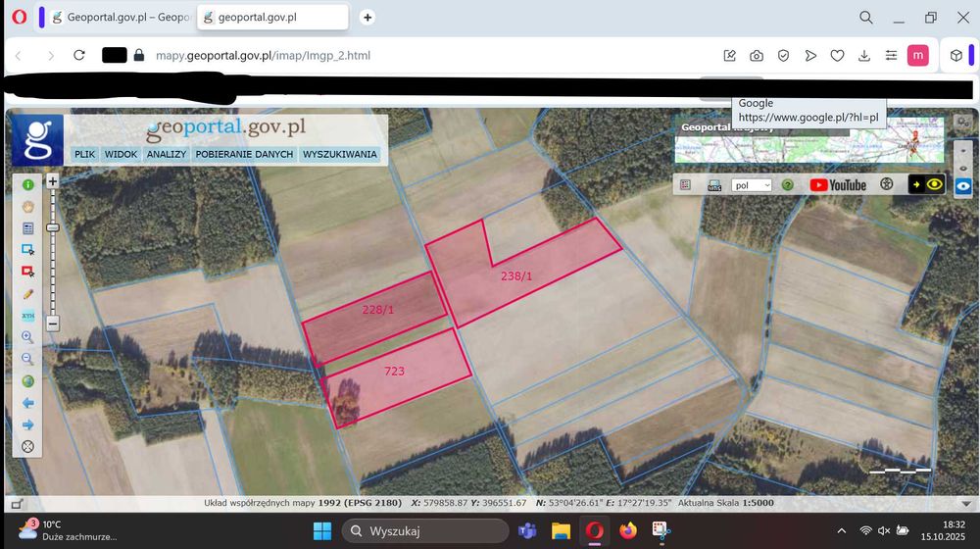Open the Opera tab search magnifier
This screenshot has width=980, height=549.
click(865, 18)
